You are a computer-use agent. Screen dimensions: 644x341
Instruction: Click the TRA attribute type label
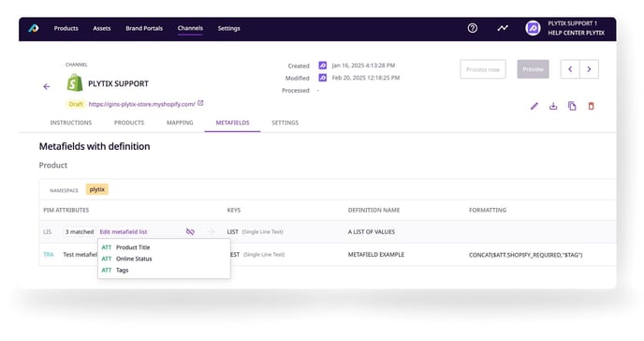click(49, 254)
